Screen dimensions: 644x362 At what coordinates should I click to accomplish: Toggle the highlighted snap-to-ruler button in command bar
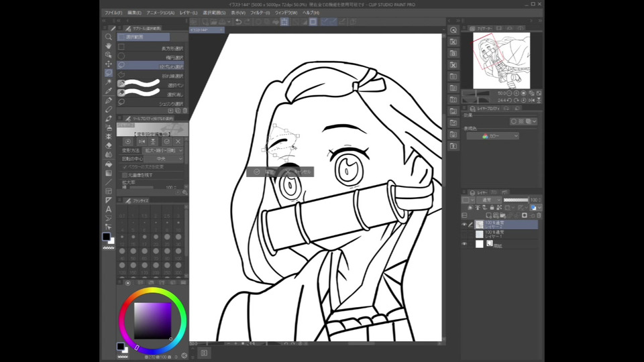pos(325,21)
